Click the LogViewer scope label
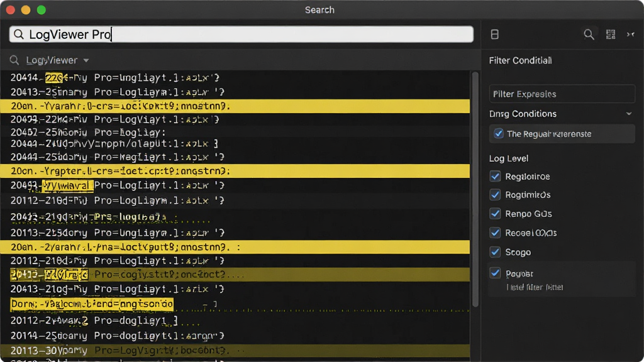Viewport: 644px width, 362px height. pyautogui.click(x=52, y=60)
